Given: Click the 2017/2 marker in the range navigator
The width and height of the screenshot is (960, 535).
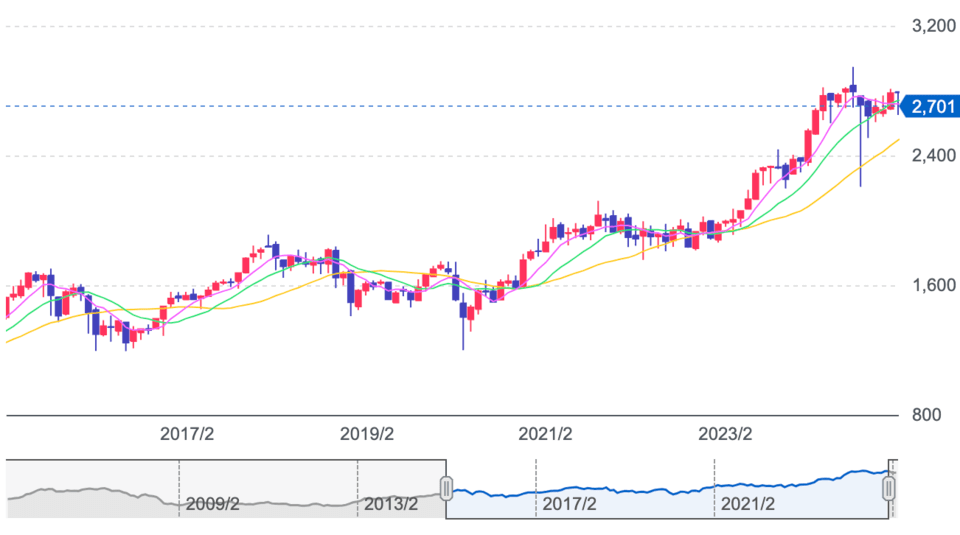Looking at the screenshot, I should pos(569,504).
